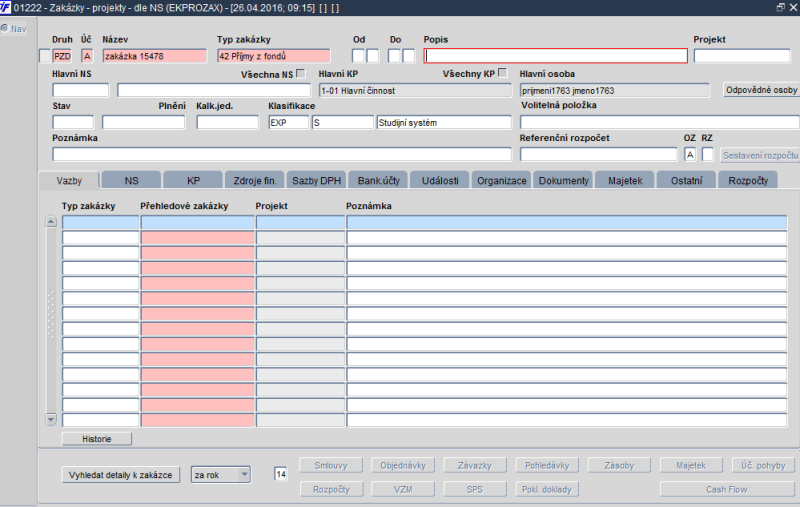
Task: Switch to the NS tab
Action: coord(131,181)
